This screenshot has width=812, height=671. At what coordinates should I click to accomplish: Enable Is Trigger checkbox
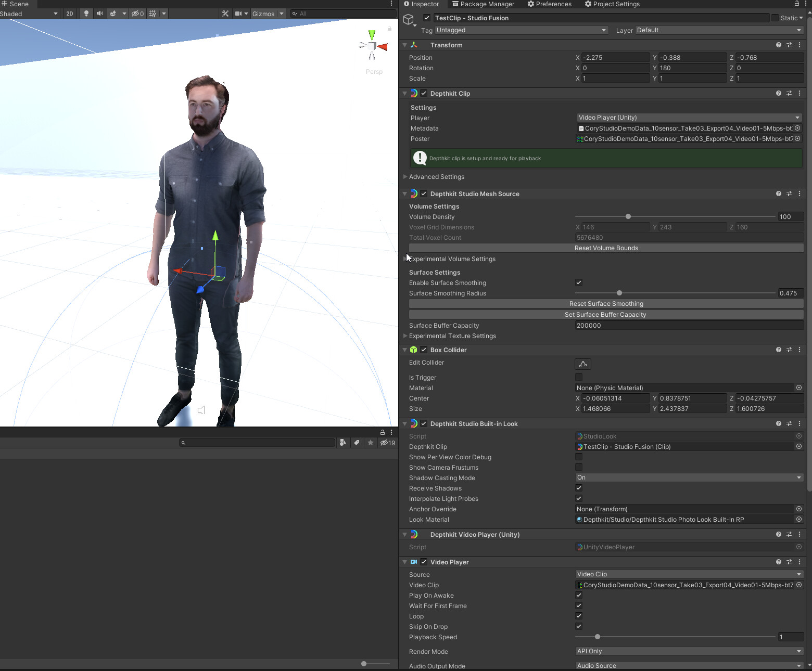(578, 377)
